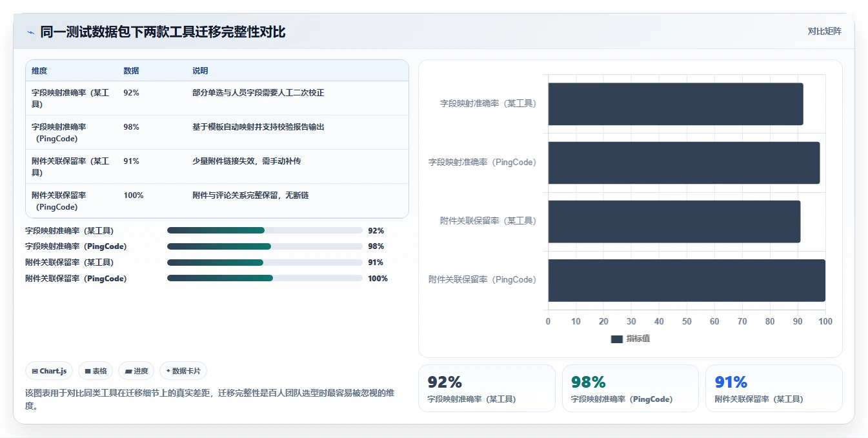This screenshot has height=438, width=868.
Task: Click description 基于模板自动映射并支持校验报告输出
Action: (258, 127)
